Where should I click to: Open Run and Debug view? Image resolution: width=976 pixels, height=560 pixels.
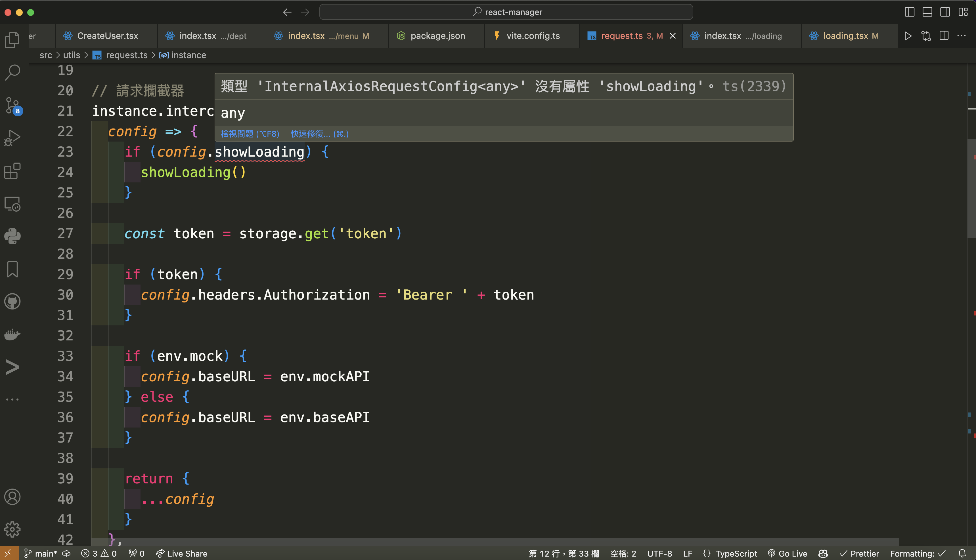[12, 138]
